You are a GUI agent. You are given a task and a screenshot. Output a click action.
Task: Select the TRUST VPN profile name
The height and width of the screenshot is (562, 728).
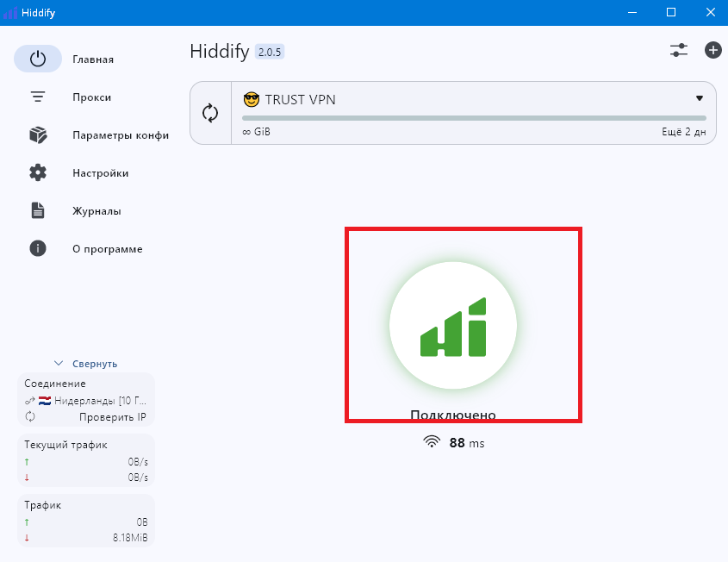pos(300,99)
